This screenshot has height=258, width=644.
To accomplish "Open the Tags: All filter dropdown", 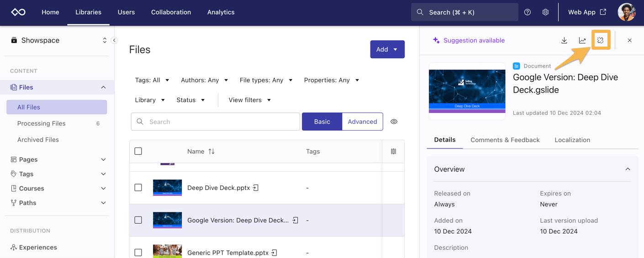I will pos(152,80).
